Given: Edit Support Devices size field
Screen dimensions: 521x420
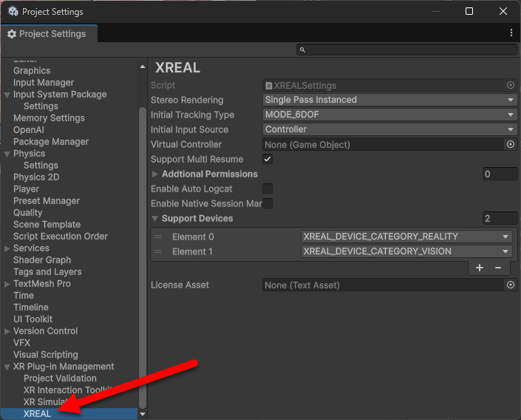Looking at the screenshot, I should point(500,218).
